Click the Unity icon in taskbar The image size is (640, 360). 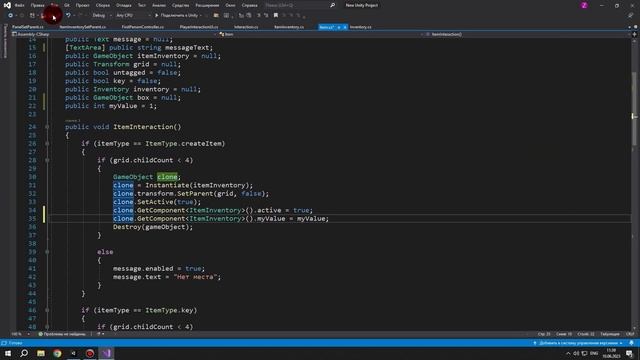73,353
